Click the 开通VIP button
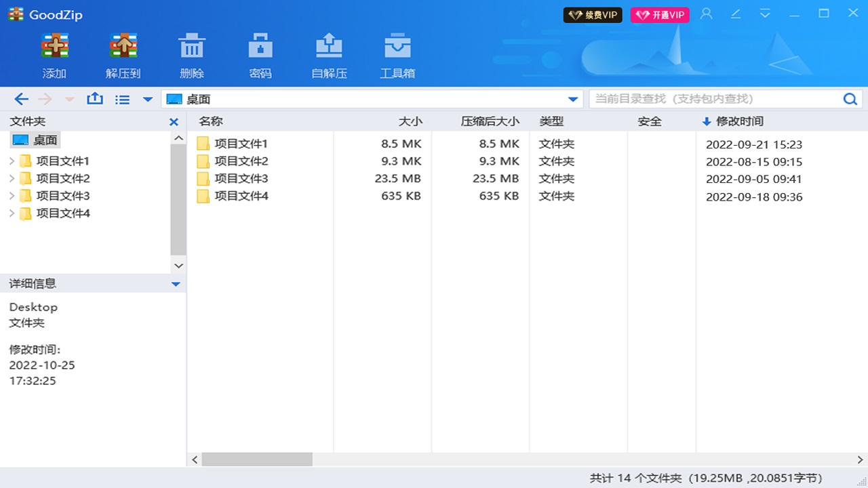Viewport: 868px width, 488px height. click(660, 14)
